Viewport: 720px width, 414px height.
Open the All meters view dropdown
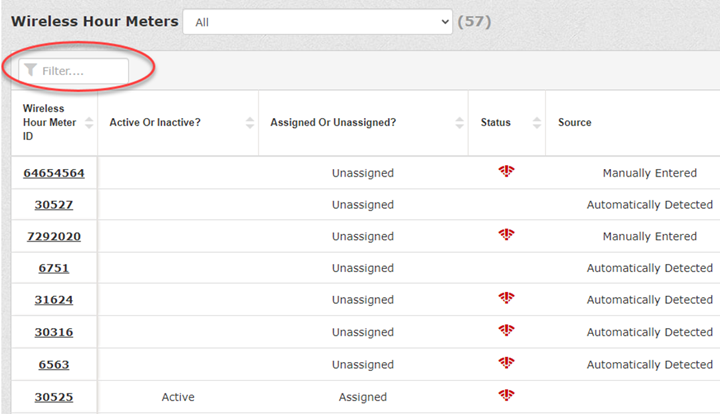(x=317, y=22)
